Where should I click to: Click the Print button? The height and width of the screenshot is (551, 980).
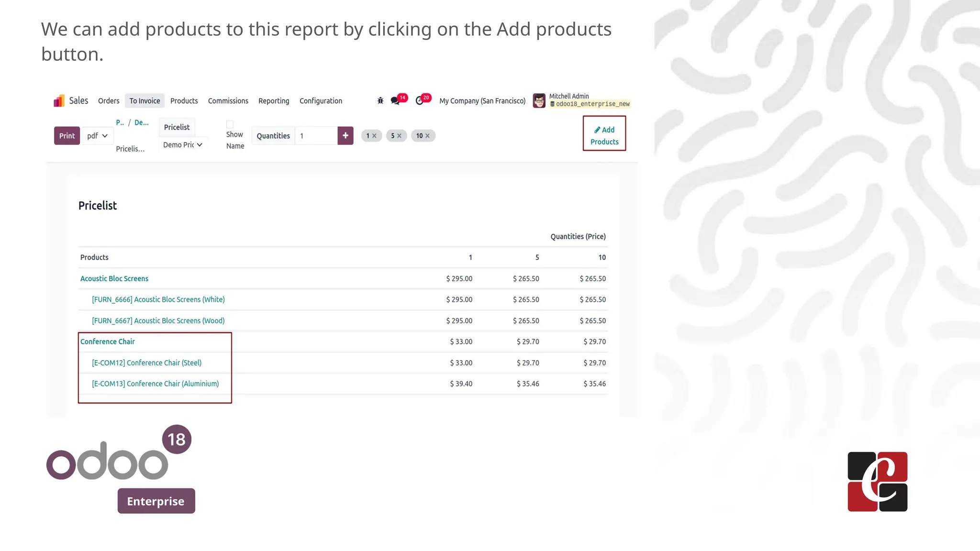[x=67, y=136]
